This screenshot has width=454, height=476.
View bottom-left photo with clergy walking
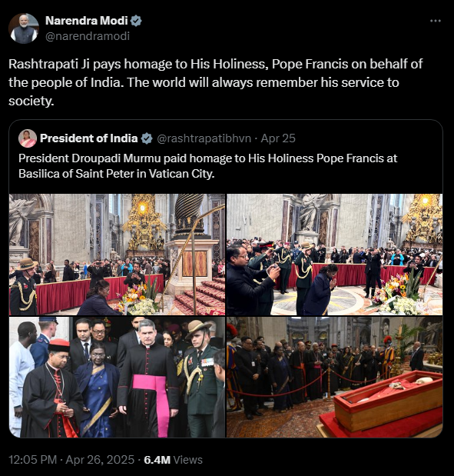point(117,377)
